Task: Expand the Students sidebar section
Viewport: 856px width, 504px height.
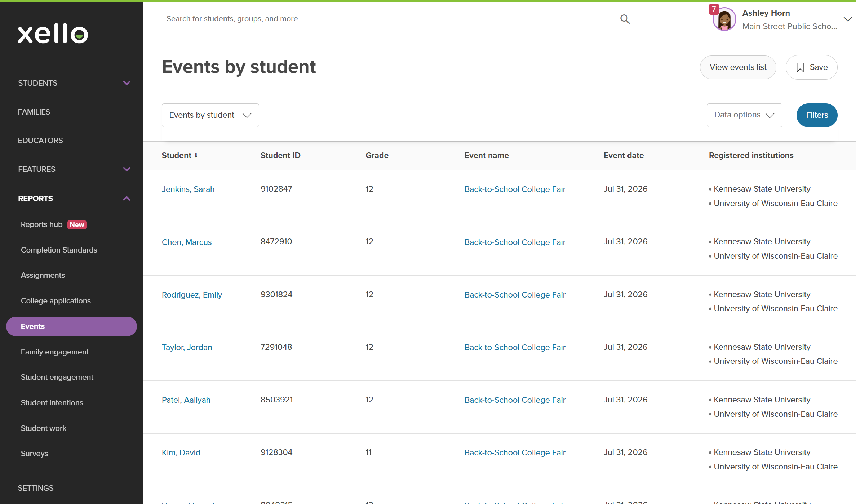Action: (127, 83)
